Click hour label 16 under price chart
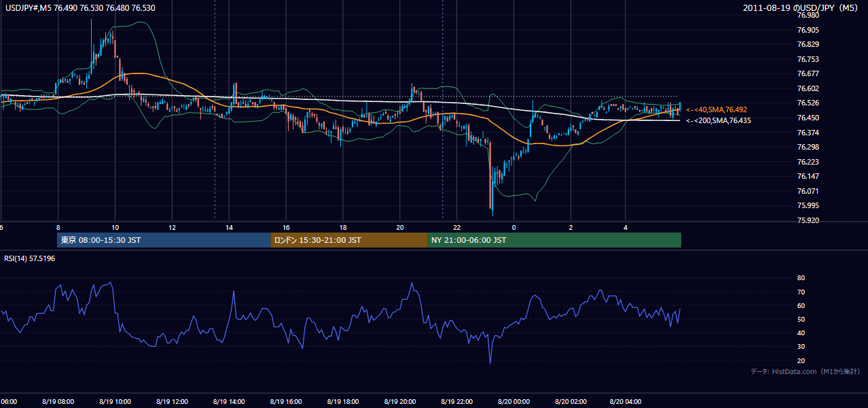 coord(287,227)
